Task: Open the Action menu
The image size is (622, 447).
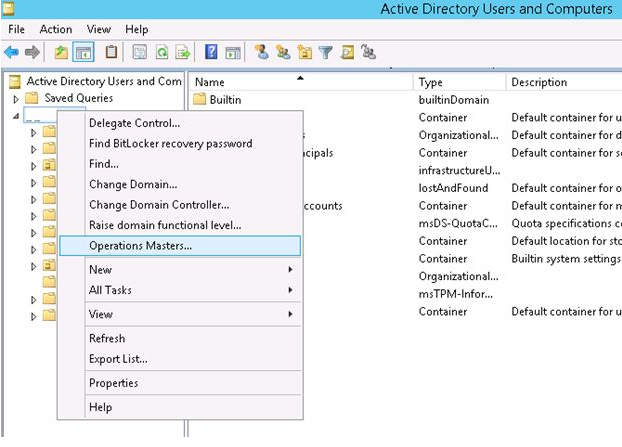Action: [x=56, y=29]
